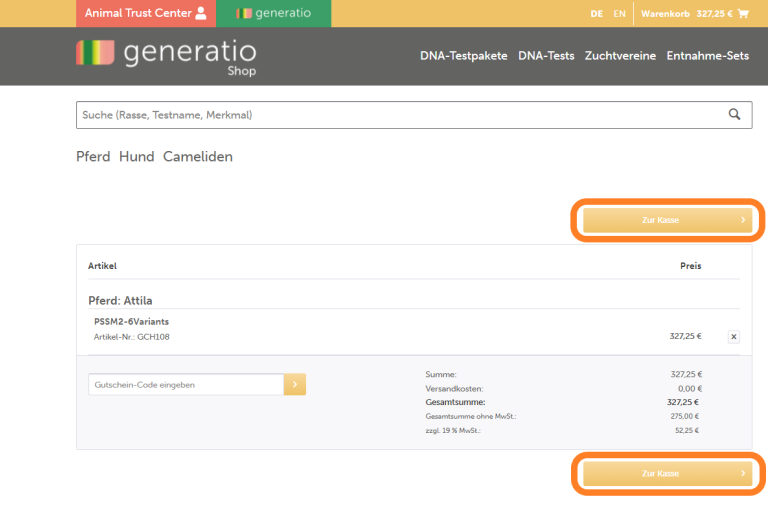Click the Artikel-Nr.: GCH108 text
This screenshot has height=512, width=768.
tap(132, 337)
